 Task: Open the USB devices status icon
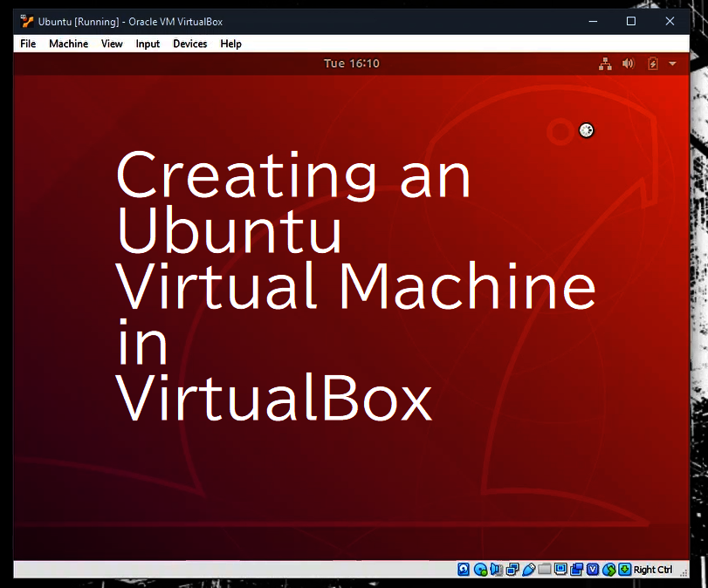528,569
